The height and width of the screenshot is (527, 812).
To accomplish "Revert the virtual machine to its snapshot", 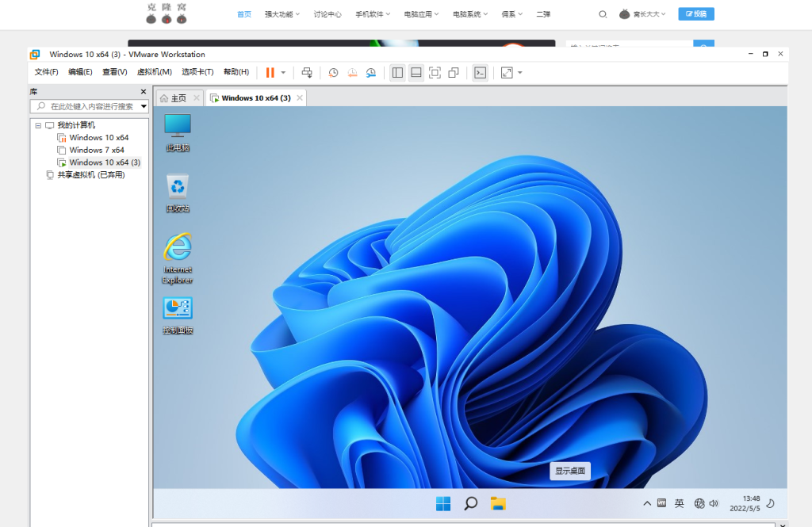I will coord(352,72).
